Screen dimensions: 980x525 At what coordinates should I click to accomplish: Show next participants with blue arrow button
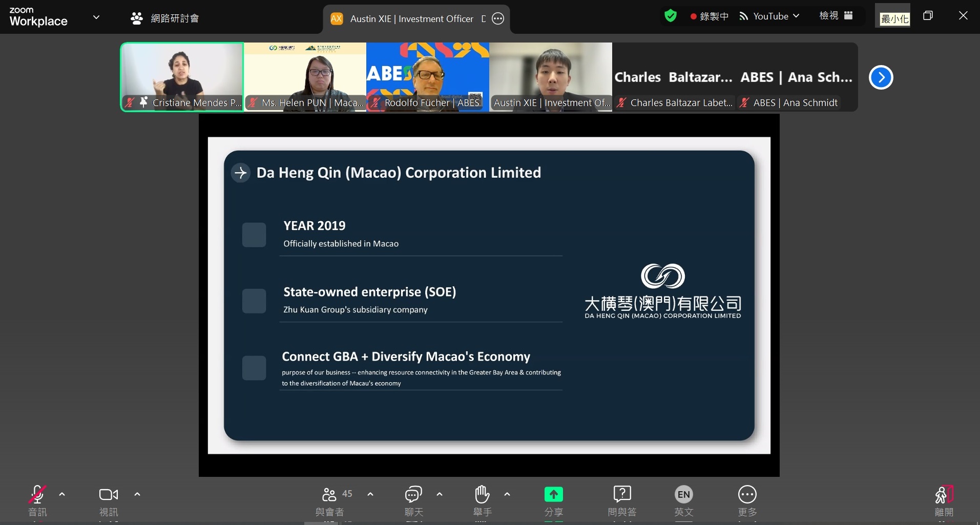coord(881,77)
